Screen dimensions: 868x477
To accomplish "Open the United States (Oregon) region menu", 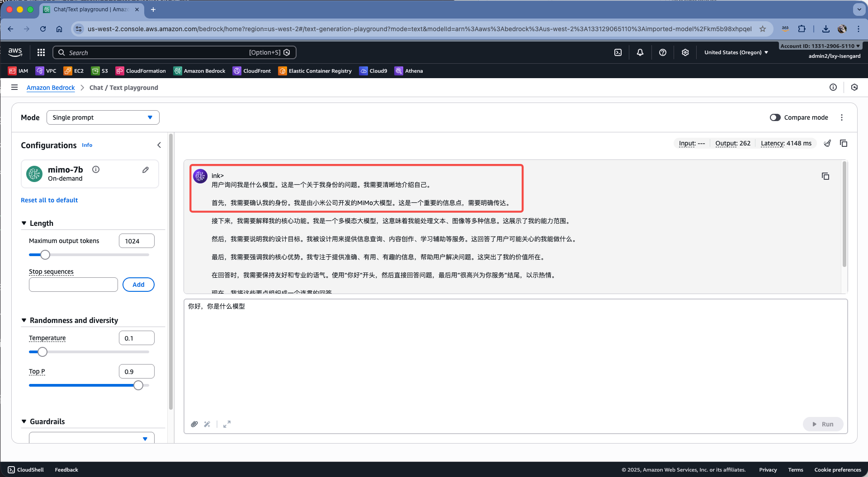I will 736,52.
